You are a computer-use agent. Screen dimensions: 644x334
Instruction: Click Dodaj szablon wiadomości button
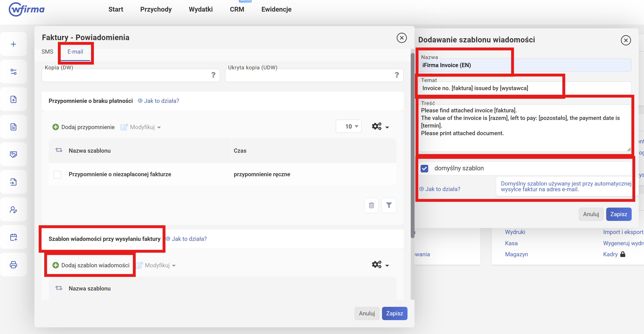tap(91, 265)
